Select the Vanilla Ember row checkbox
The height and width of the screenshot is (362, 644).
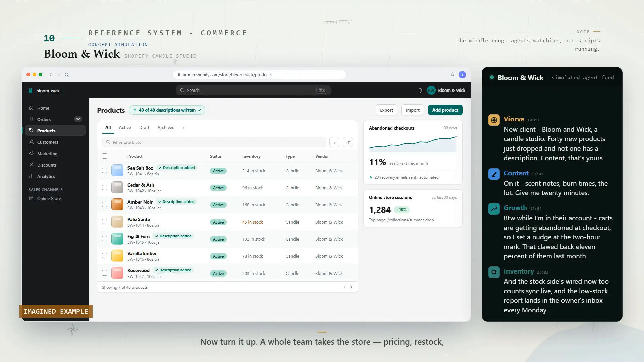pyautogui.click(x=105, y=256)
